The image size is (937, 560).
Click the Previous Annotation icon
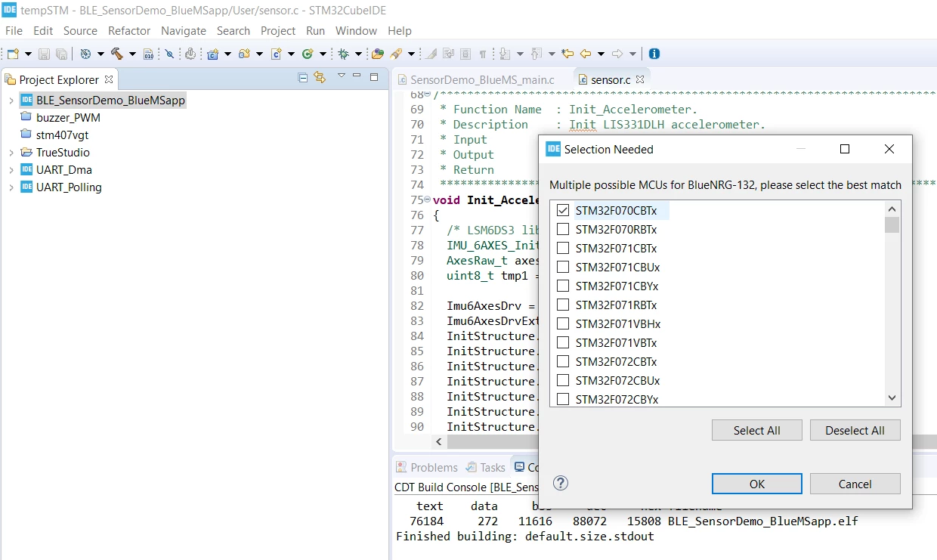tap(536, 54)
